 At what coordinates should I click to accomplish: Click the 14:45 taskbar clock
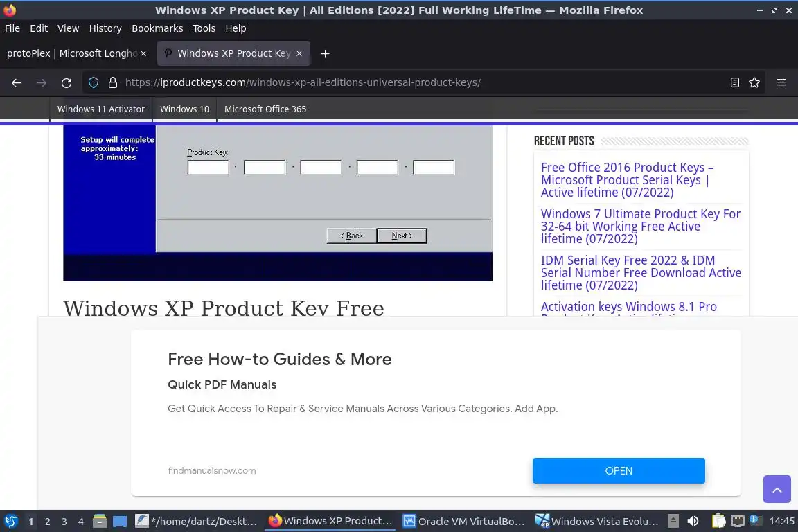(781, 521)
